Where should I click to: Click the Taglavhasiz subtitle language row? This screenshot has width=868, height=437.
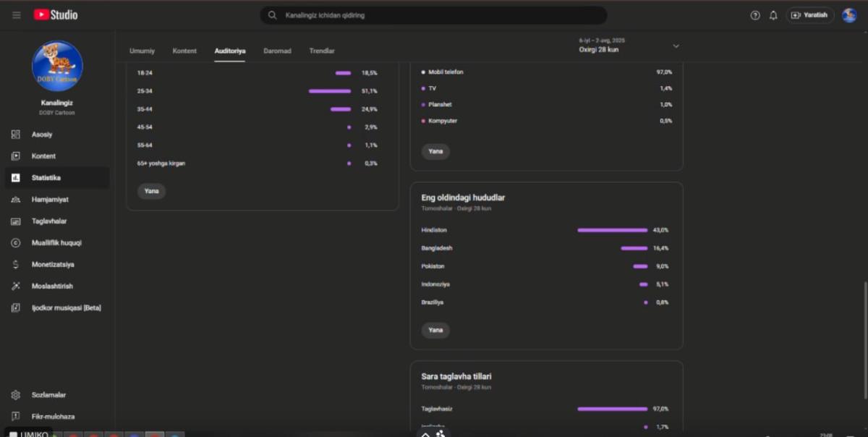545,409
